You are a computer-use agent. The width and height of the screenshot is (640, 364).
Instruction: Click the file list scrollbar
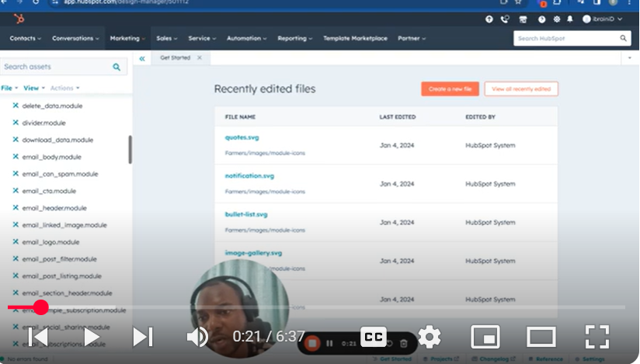click(x=130, y=150)
